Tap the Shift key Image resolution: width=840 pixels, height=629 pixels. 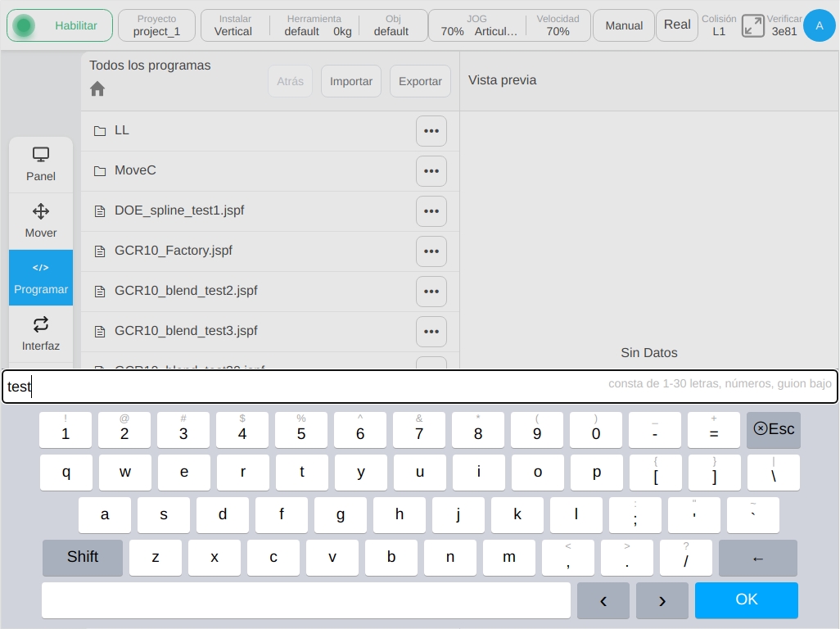pyautogui.click(x=83, y=558)
